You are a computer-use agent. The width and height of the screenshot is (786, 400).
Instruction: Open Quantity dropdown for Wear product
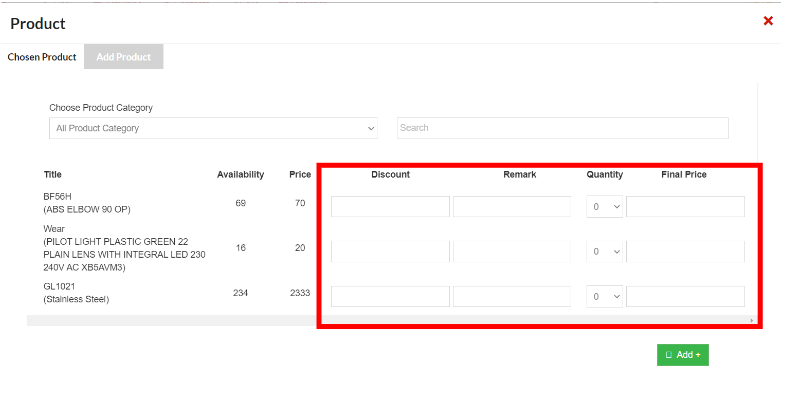coord(604,251)
